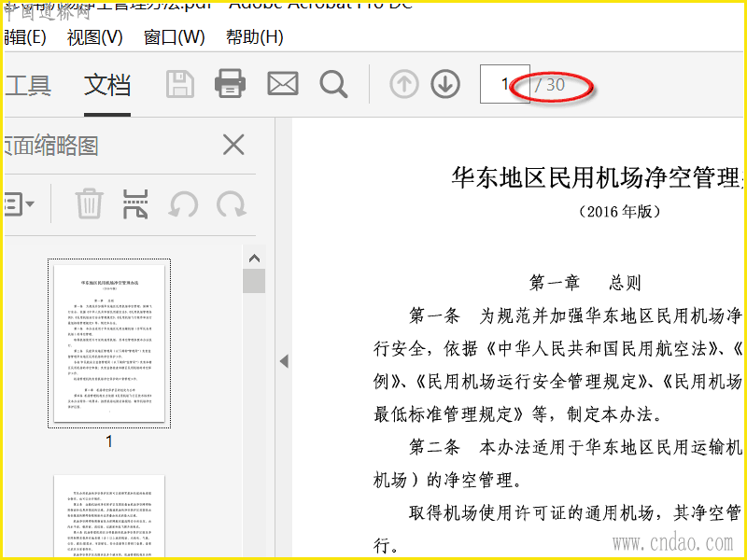Rotate page clockwise
This screenshot has width=747, height=560.
point(232,204)
